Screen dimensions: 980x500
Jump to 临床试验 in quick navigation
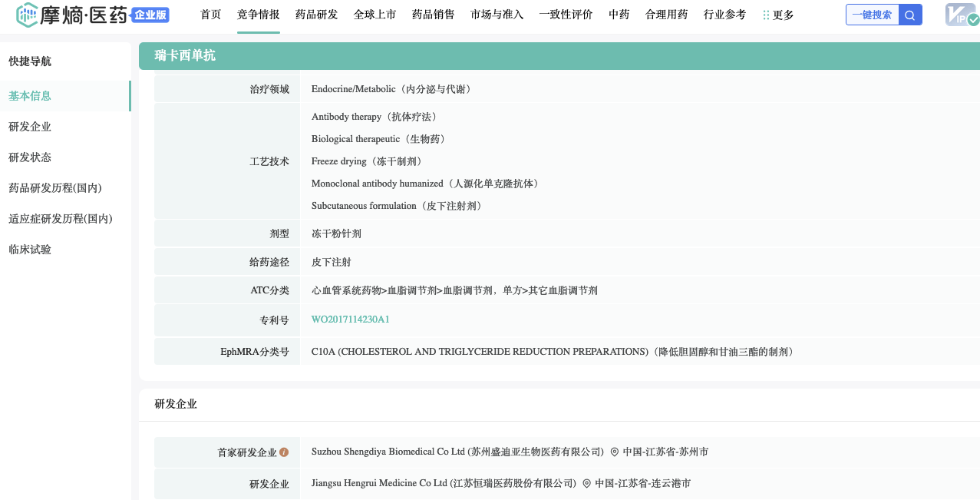30,250
